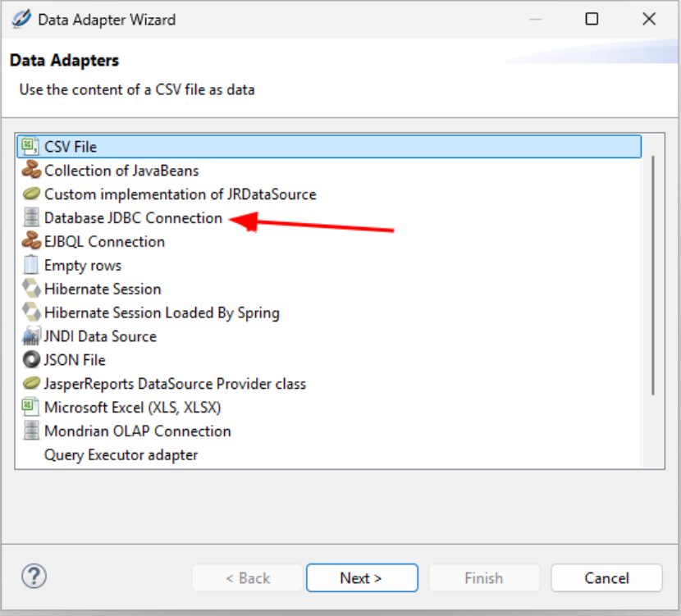Screen dimensions: 681x616
Task: Click the Microsoft Excel spreadsheet icon
Action: [x=31, y=408]
